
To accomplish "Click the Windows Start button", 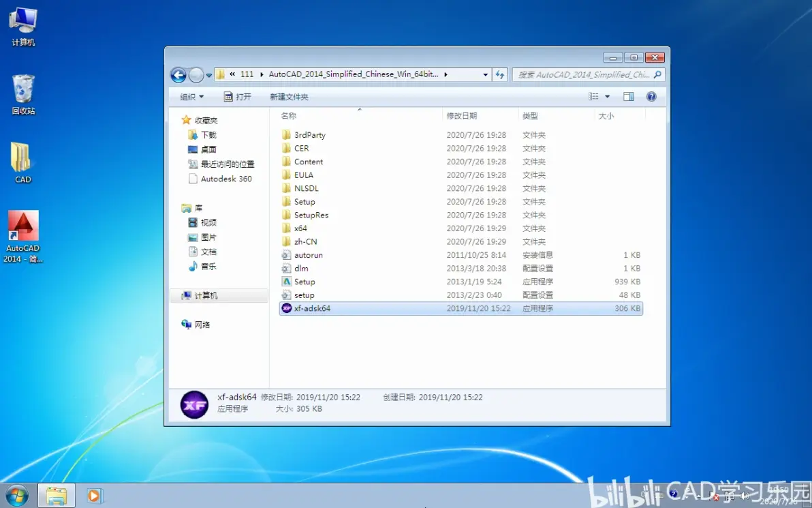I will (x=17, y=496).
